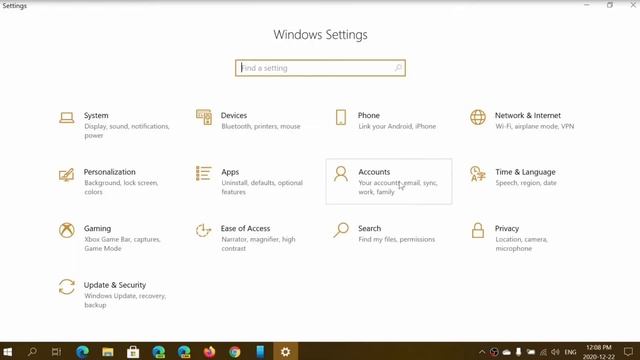
Task: Minimize the Settings window
Action: 587,5
